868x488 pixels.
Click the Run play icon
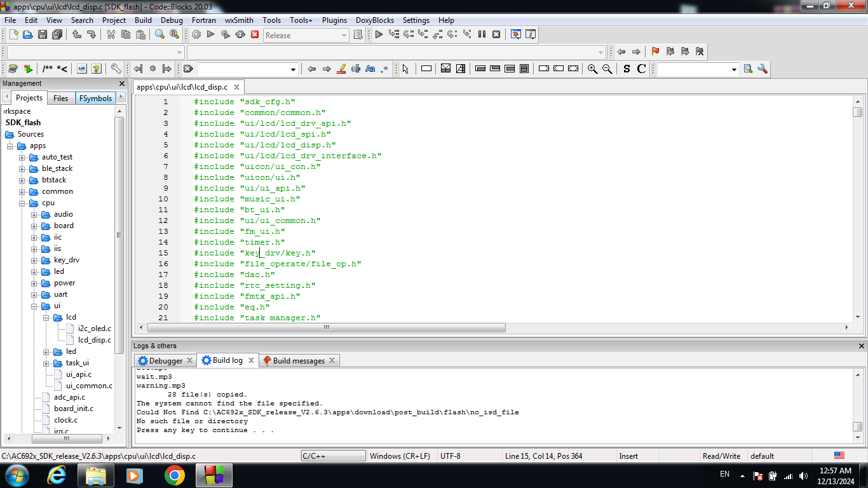pyautogui.click(x=211, y=35)
